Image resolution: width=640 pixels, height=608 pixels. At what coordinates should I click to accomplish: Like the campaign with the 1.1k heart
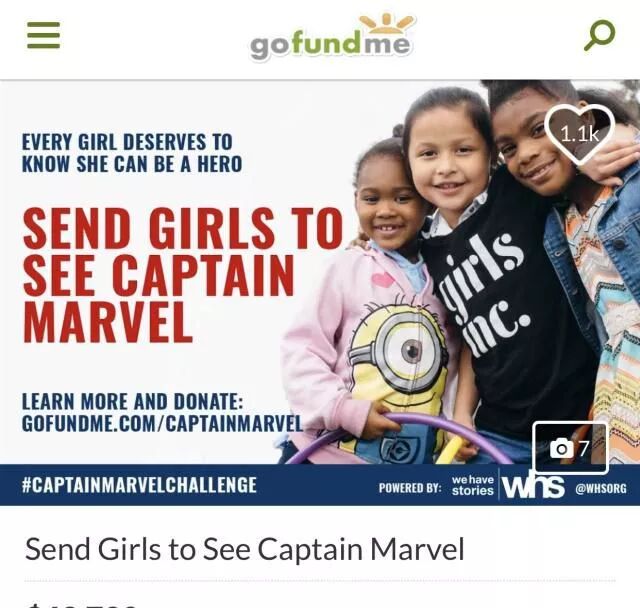580,135
